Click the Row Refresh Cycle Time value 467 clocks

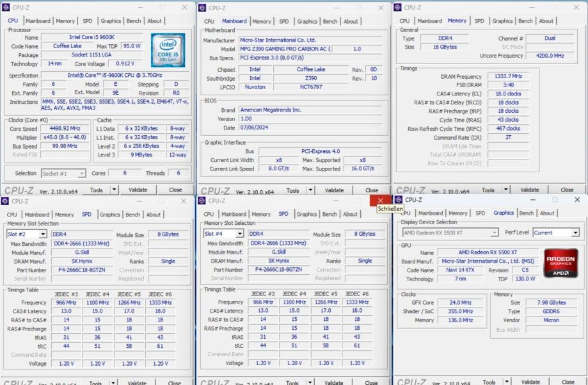pos(508,129)
